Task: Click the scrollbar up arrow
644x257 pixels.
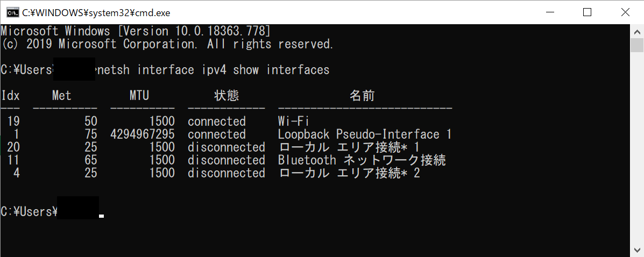Action: point(637,32)
